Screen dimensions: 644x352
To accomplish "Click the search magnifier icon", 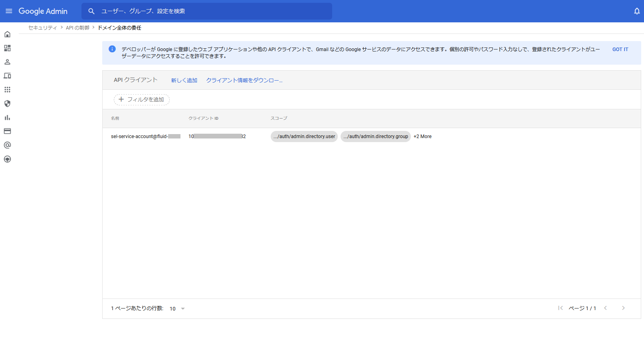I will (x=91, y=11).
